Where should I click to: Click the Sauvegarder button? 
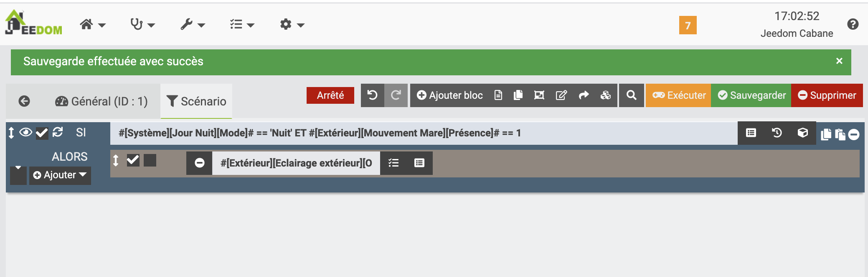[x=751, y=95]
